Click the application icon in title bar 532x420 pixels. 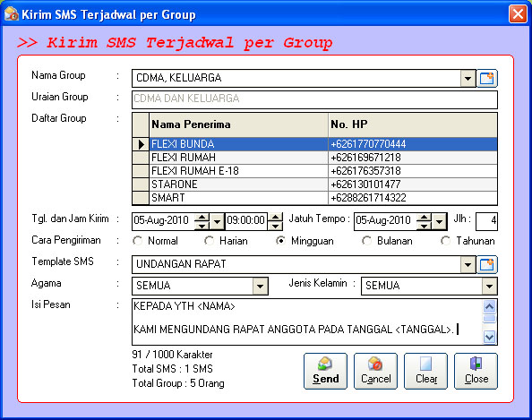pyautogui.click(x=12, y=14)
